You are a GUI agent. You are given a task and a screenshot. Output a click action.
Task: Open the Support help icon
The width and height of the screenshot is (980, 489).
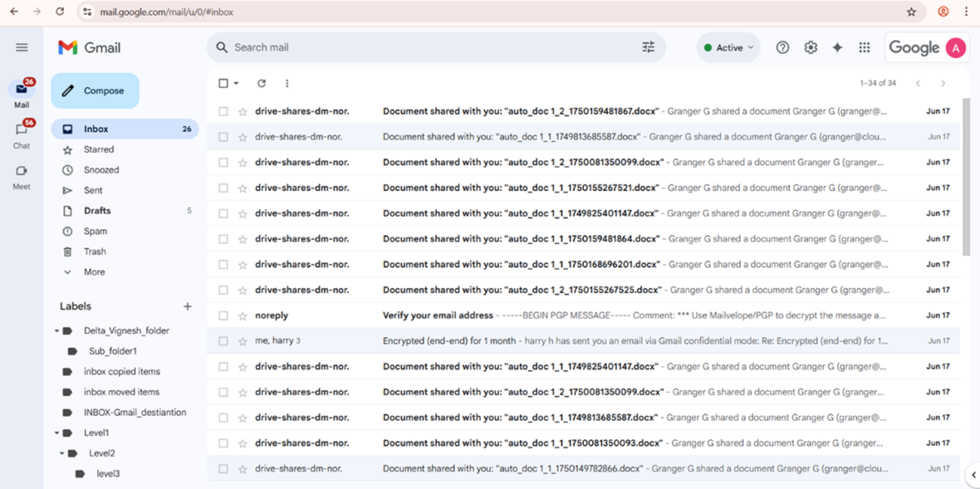click(782, 47)
